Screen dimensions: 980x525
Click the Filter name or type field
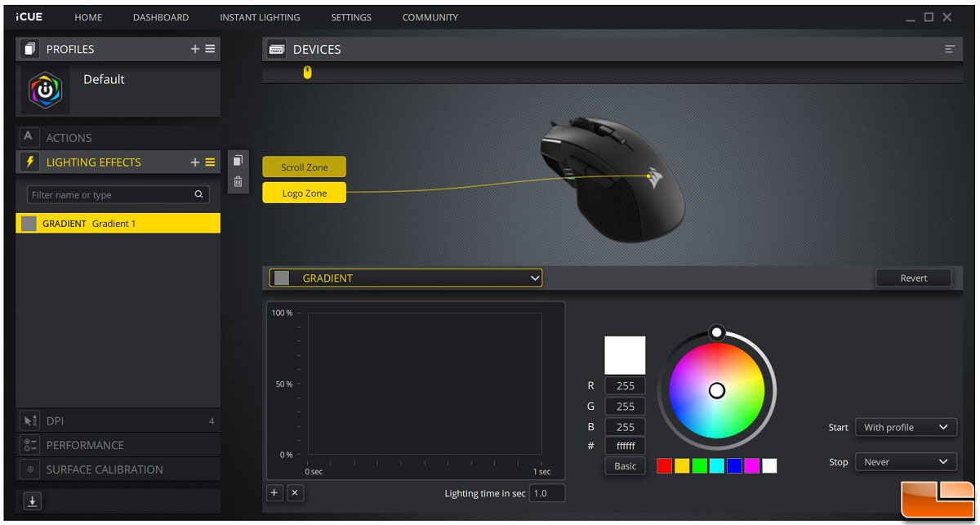[x=118, y=195]
